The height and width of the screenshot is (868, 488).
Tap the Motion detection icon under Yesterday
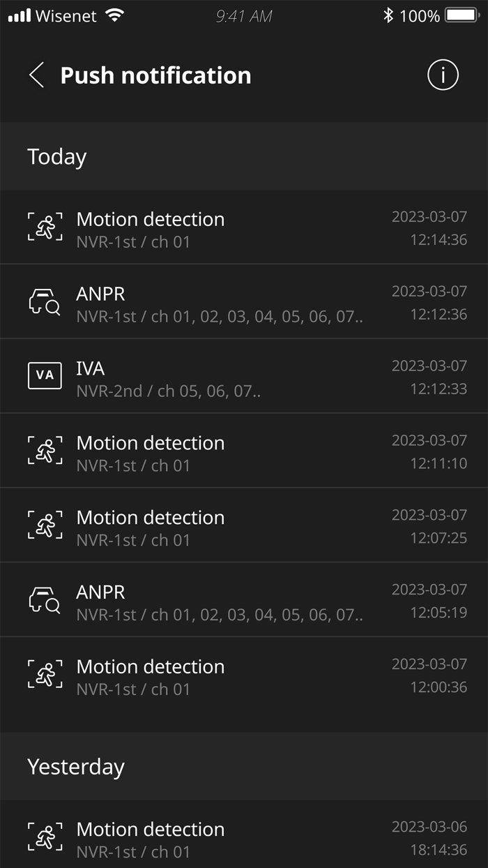(45, 835)
